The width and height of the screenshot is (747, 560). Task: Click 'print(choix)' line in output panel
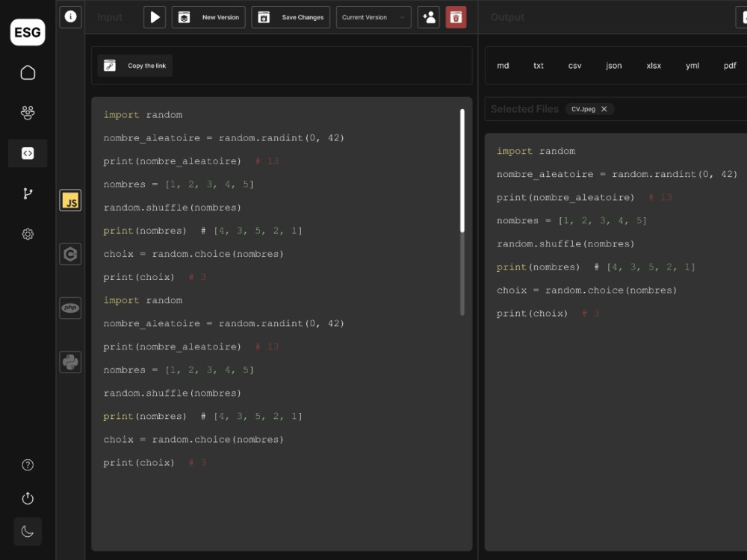pyautogui.click(x=532, y=314)
